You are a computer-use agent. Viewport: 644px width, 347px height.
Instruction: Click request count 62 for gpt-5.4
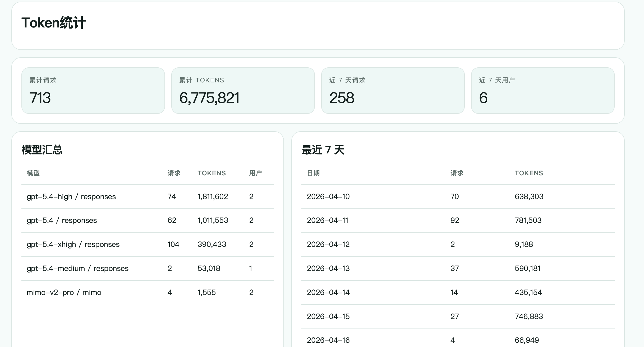tap(172, 221)
